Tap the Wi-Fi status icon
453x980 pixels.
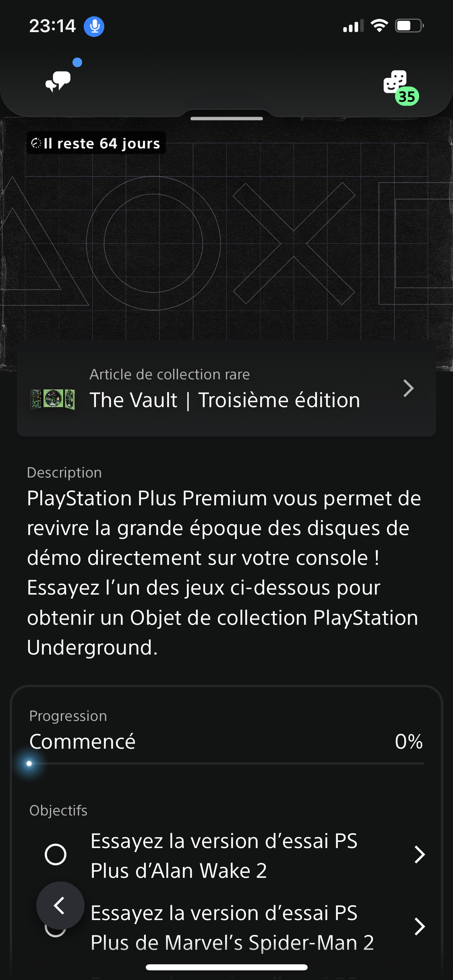pos(379,26)
